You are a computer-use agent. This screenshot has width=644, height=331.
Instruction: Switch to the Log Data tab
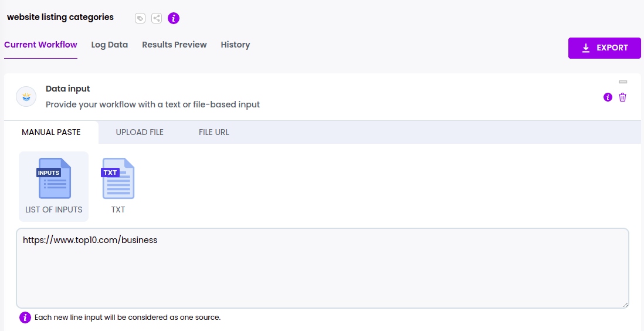tap(110, 45)
